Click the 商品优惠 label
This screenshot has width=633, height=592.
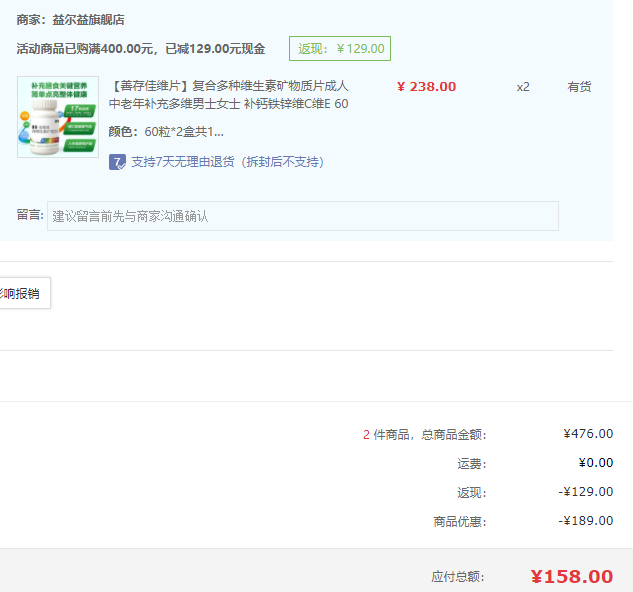tap(460, 522)
